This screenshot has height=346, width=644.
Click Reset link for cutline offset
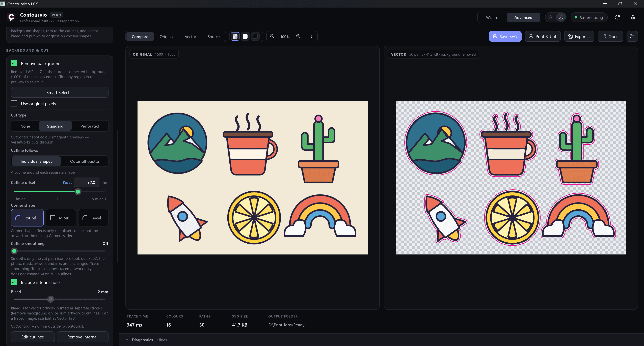(67, 182)
